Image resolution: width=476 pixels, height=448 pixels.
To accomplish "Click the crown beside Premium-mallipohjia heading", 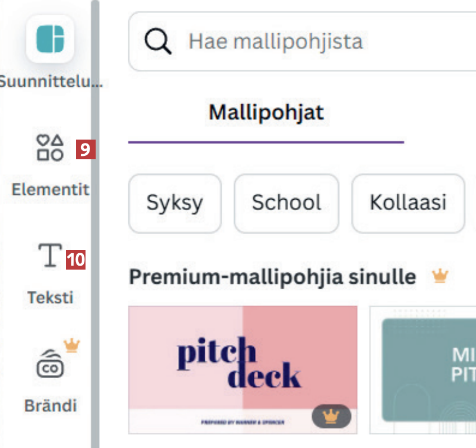I will coord(439,276).
